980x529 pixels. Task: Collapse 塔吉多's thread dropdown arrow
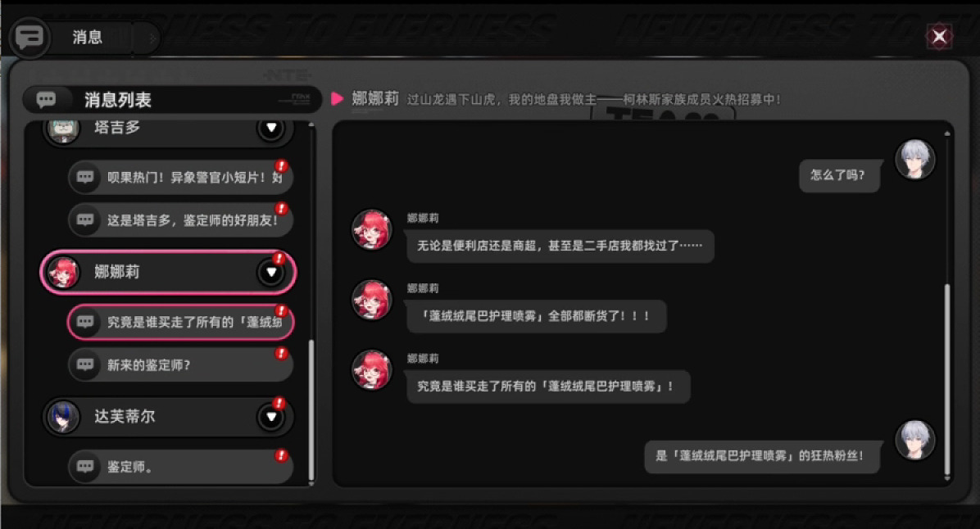[271, 128]
